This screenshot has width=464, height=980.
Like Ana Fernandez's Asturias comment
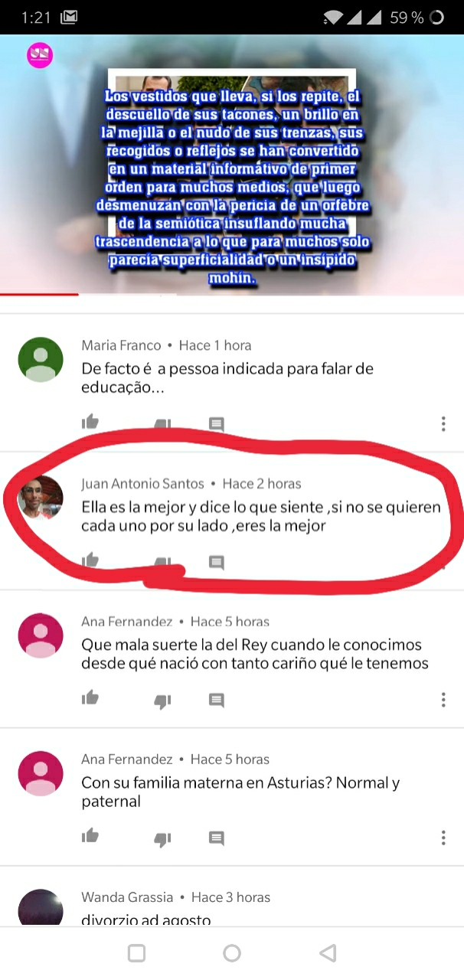(x=90, y=836)
